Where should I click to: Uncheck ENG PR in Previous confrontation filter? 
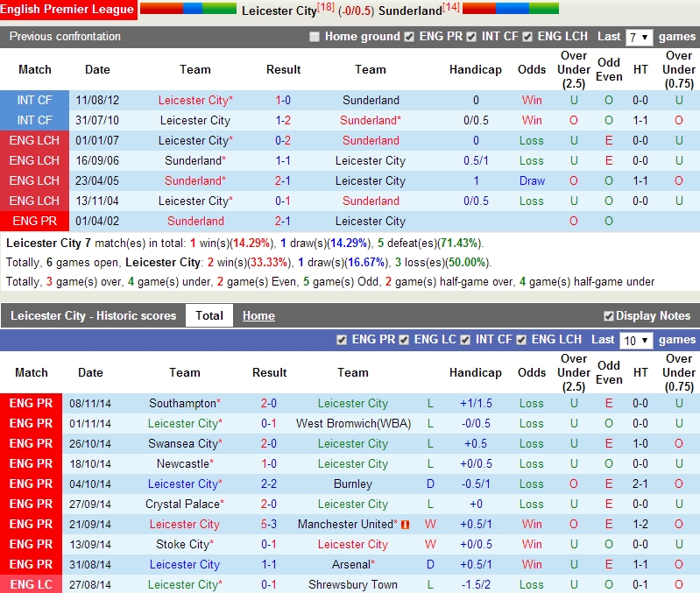[x=409, y=37]
